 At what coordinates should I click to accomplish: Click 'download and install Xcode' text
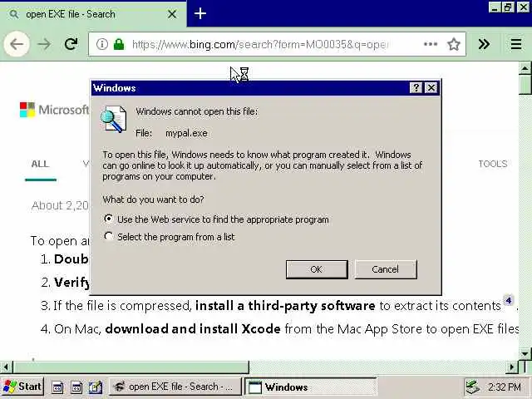(x=193, y=329)
